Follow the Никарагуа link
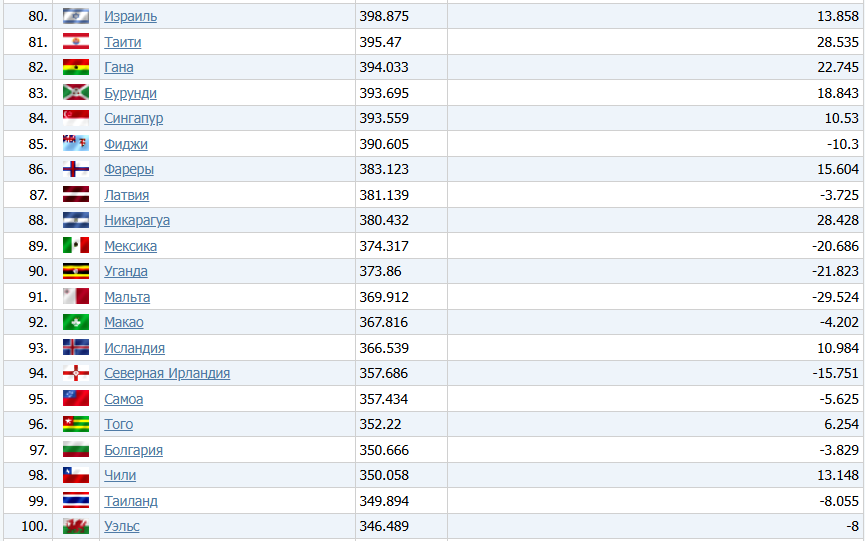Viewport: 865px width, 541px height. tap(137, 220)
